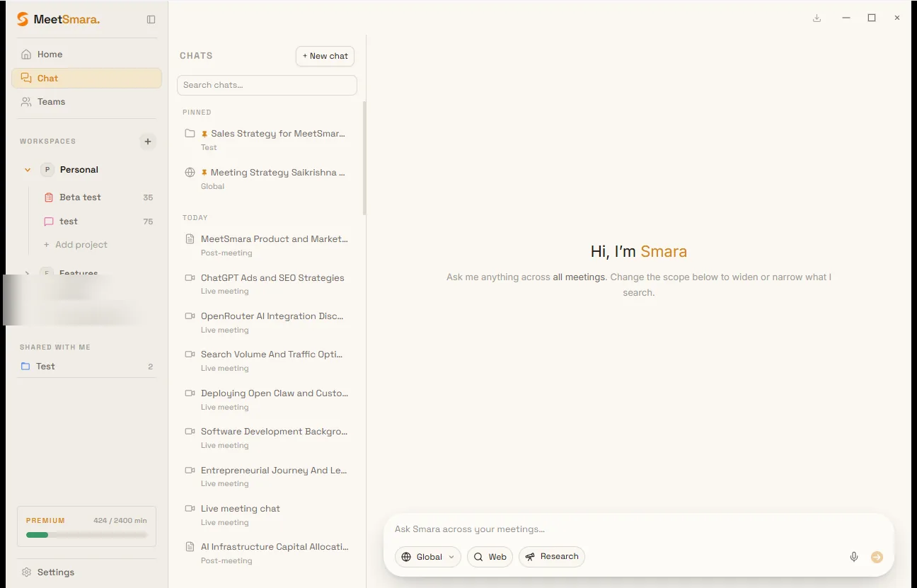917x588 pixels.
Task: Click camera icon of OpenRouter AI chat
Action: point(190,316)
